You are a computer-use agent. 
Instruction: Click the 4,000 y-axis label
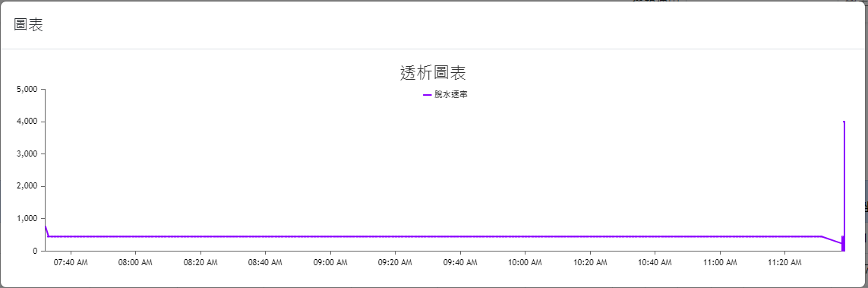pos(27,122)
